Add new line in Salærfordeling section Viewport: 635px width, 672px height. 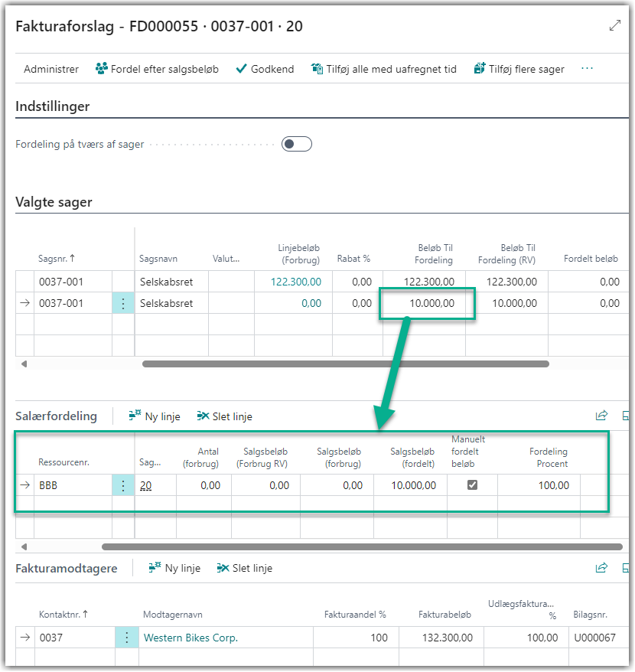(155, 416)
